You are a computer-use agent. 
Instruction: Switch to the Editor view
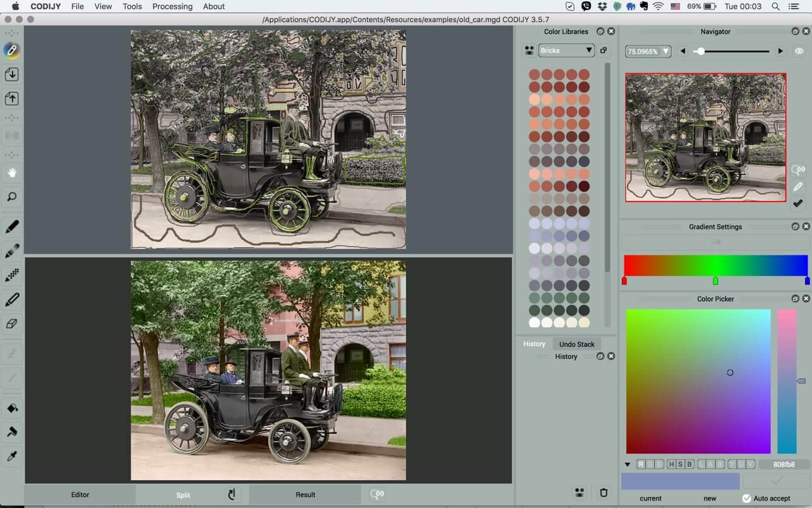(x=80, y=495)
